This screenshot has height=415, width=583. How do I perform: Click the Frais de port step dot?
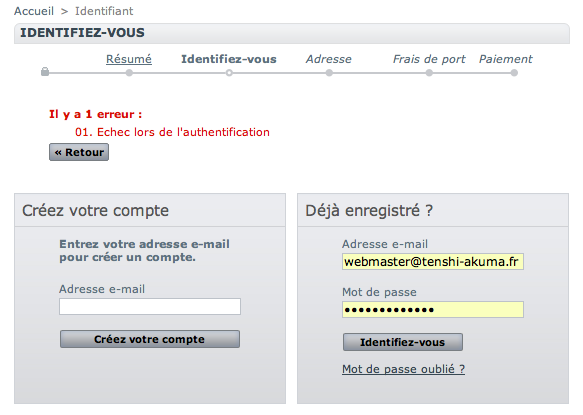coord(429,73)
